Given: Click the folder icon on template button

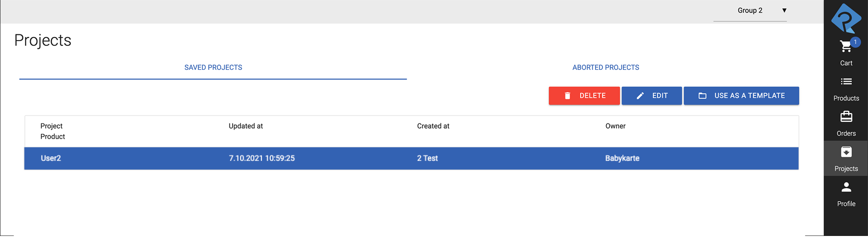Looking at the screenshot, I should point(702,96).
